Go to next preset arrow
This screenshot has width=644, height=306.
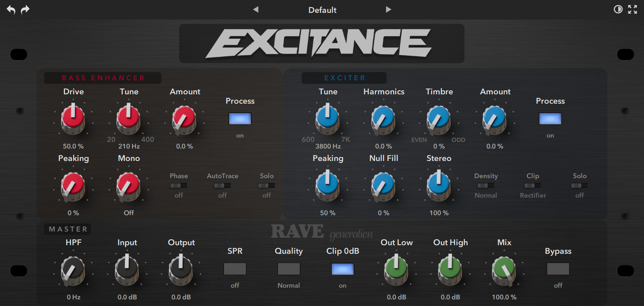(388, 9)
